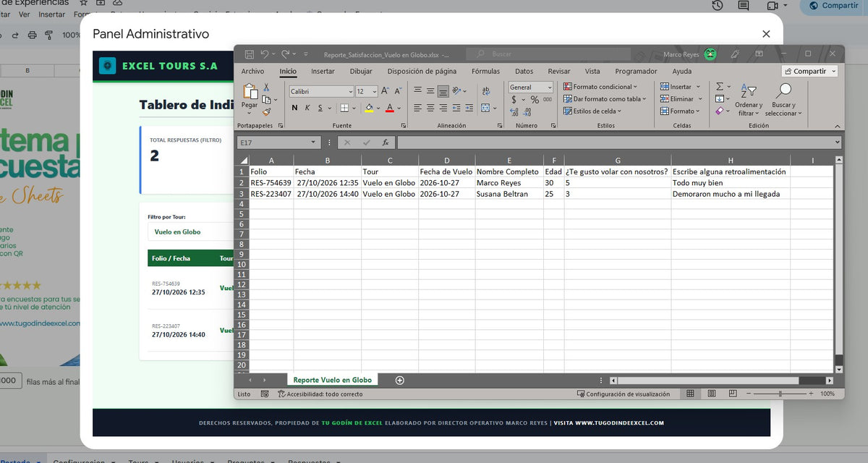Switch to Page Layout view in status bar
This screenshot has height=463, width=868.
712,394
